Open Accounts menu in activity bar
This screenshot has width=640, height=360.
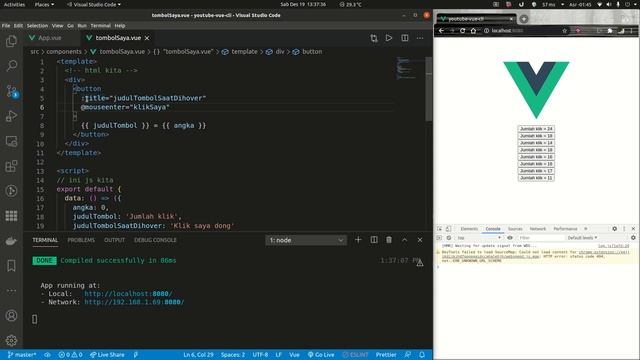pyautogui.click(x=11, y=316)
